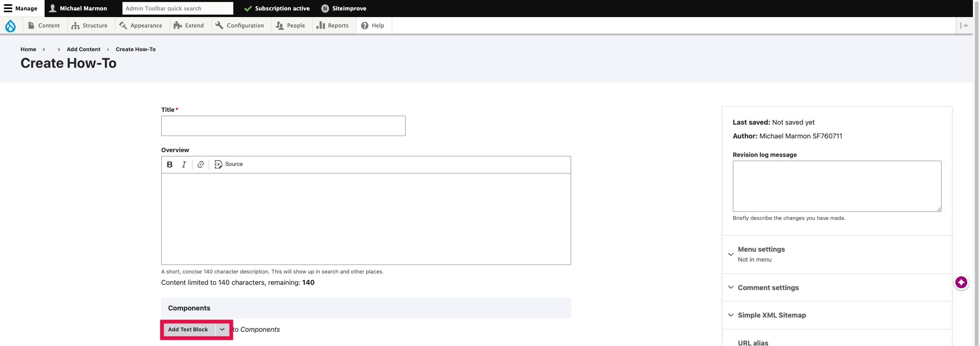The image size is (980, 346).
Task: Click the Italic formatting icon
Action: pos(184,164)
